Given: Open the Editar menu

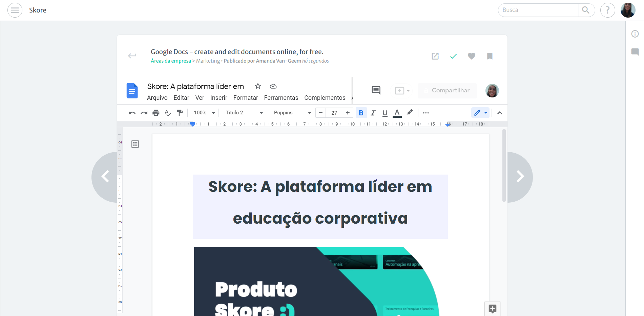Looking at the screenshot, I should (x=181, y=98).
